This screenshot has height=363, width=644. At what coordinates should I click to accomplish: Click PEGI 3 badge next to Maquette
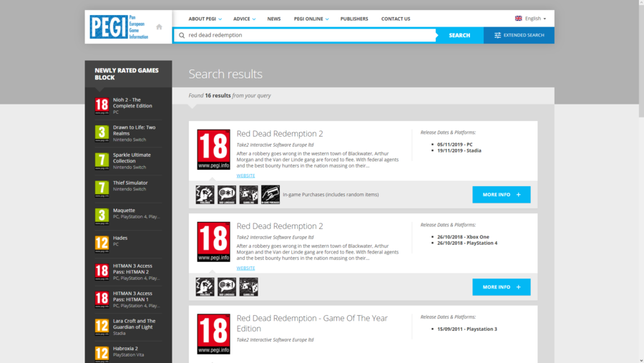pos(102,216)
